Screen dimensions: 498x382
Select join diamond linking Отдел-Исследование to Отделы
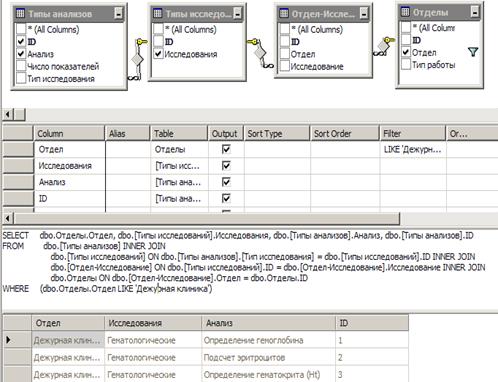pyautogui.click(x=383, y=46)
